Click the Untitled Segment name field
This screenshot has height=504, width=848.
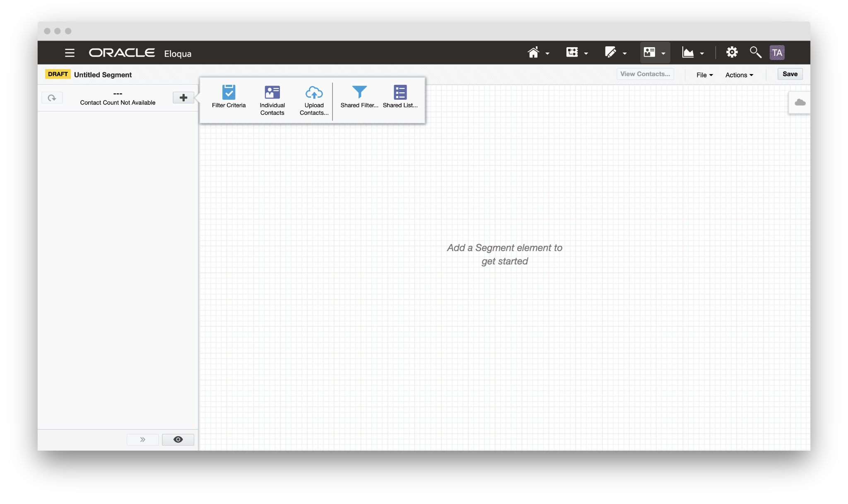click(x=103, y=75)
